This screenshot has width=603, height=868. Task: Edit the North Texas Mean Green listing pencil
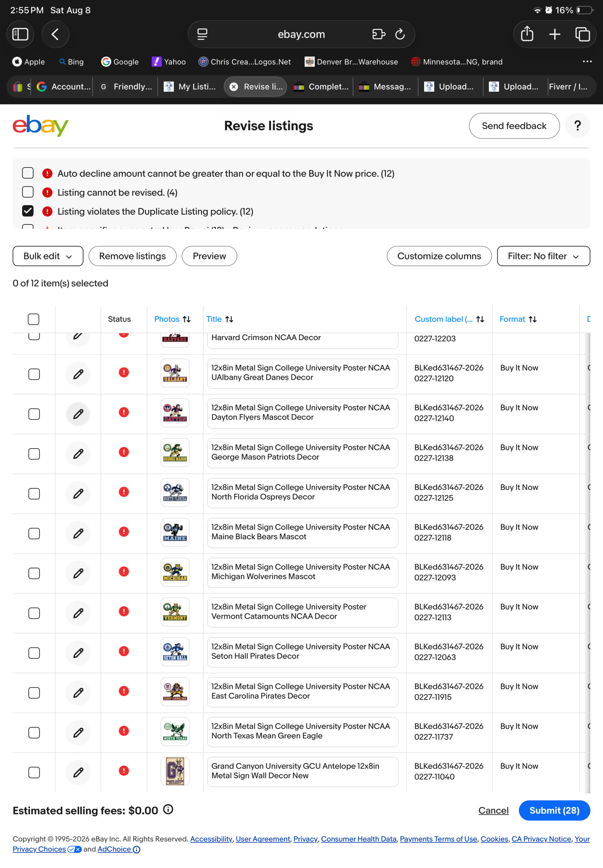click(78, 733)
